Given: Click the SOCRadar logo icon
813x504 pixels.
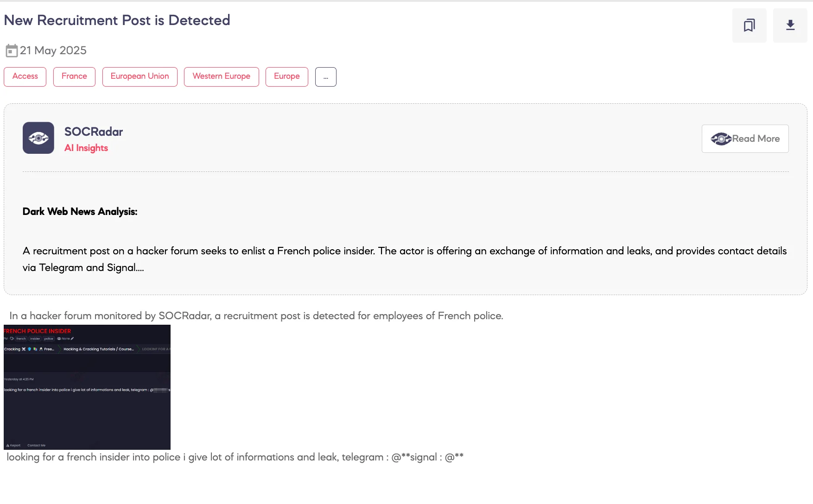Looking at the screenshot, I should 38,138.
